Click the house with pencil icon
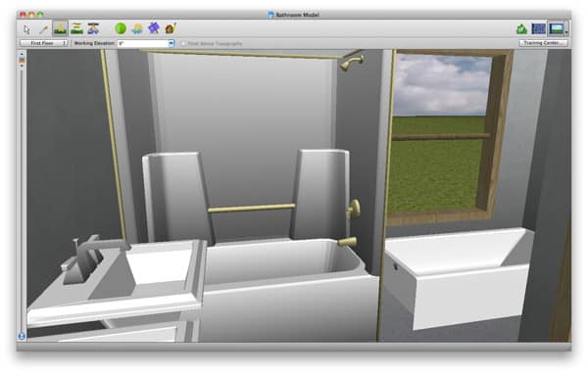This screenshot has width=588, height=374. [x=171, y=28]
